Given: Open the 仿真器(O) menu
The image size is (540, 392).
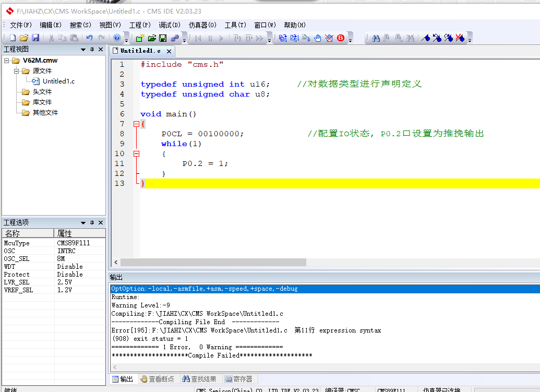Looking at the screenshot, I should click(202, 25).
